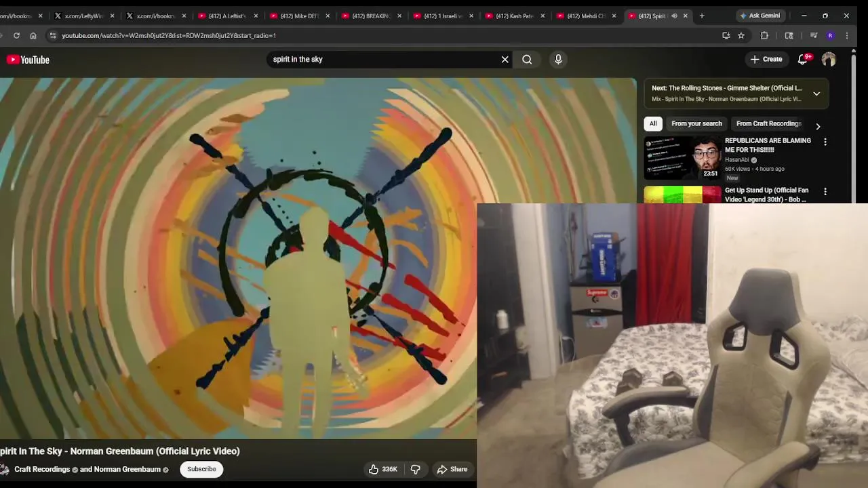The width and height of the screenshot is (868, 488).
Task: Switch to the 1 Israeli YouTube tab
Action: point(442,16)
